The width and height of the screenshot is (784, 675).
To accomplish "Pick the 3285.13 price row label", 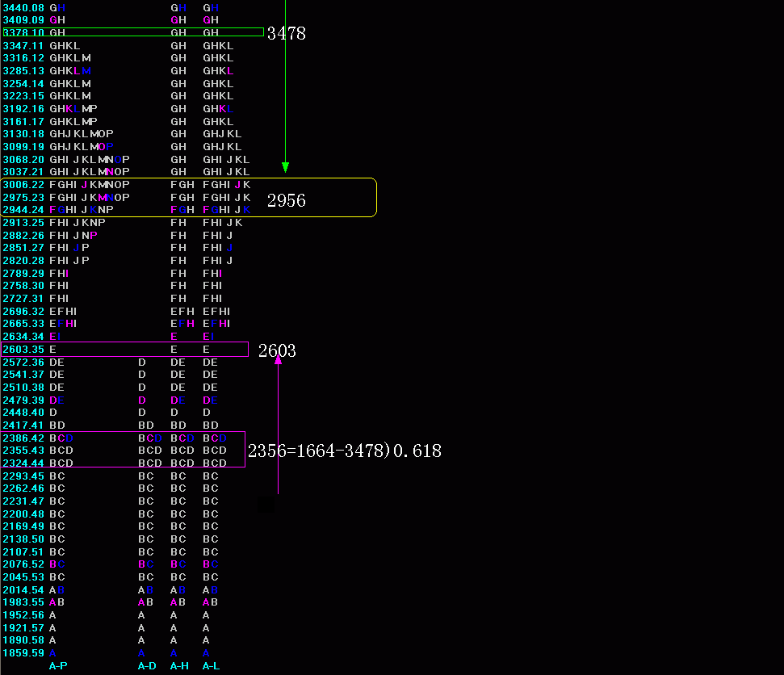I will coord(23,71).
